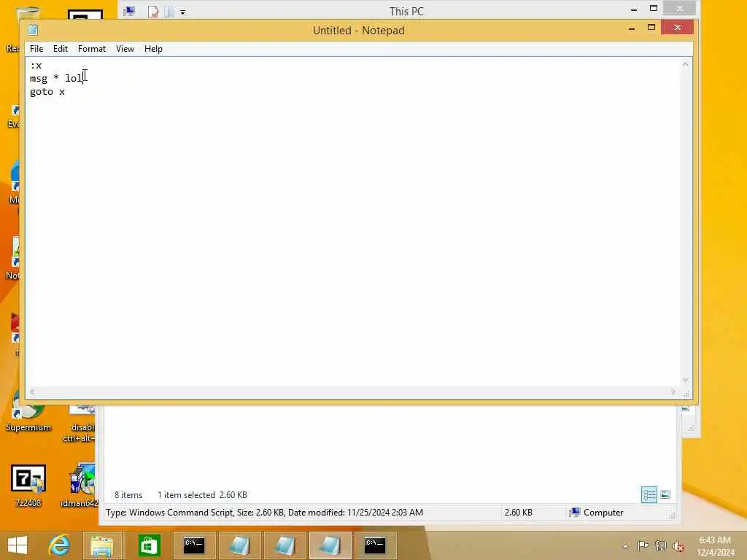Click New folder icon in This PC quick access toolbar

tap(169, 12)
